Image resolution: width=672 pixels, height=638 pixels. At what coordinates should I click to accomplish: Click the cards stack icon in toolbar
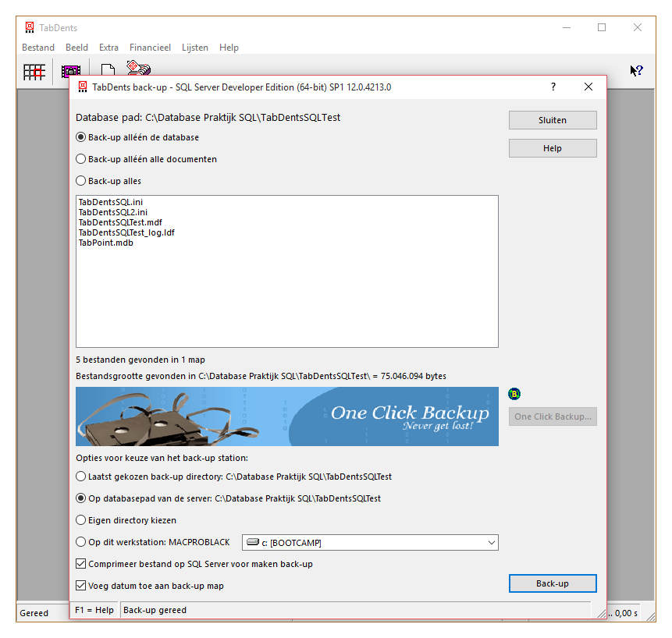point(138,68)
